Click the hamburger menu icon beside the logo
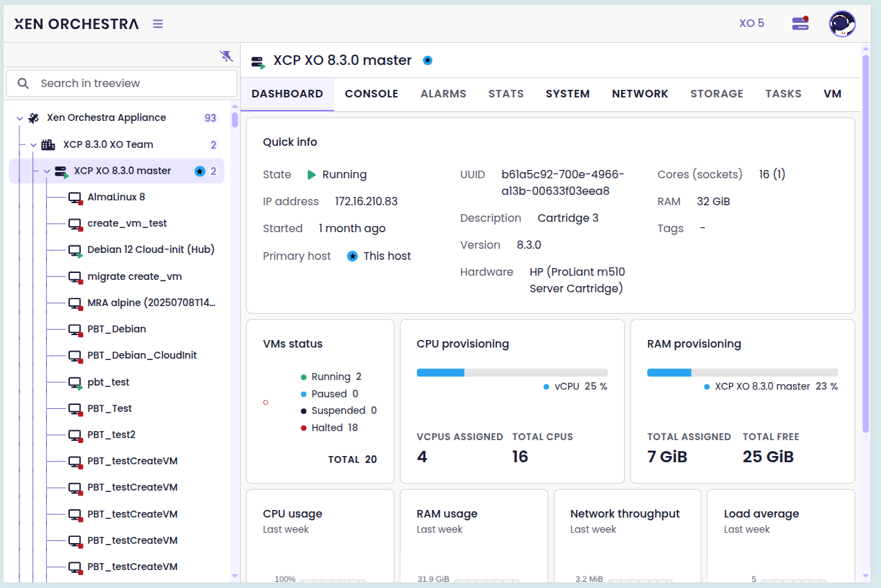The image size is (881, 588). 158,24
